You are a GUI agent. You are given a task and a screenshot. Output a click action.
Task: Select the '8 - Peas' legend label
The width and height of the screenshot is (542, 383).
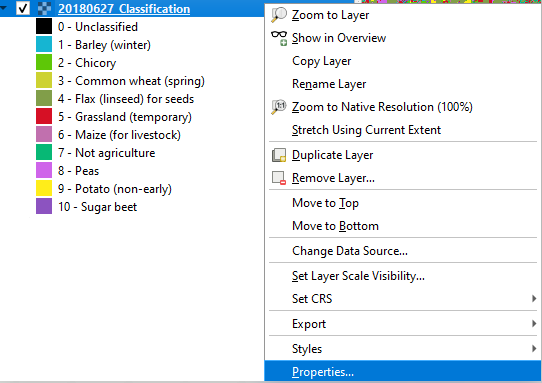pos(78,171)
